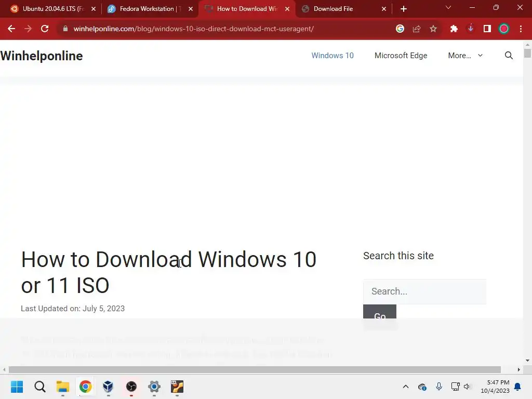Click the horizontal scrollbar right arrow
Viewport: 532px width, 399px height.
[519, 369]
